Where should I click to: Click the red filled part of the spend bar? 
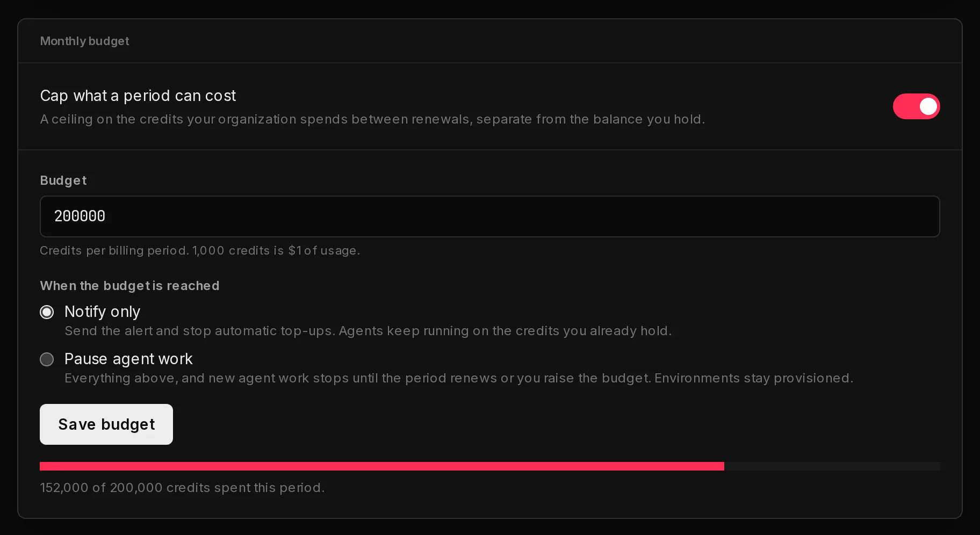[x=382, y=466]
